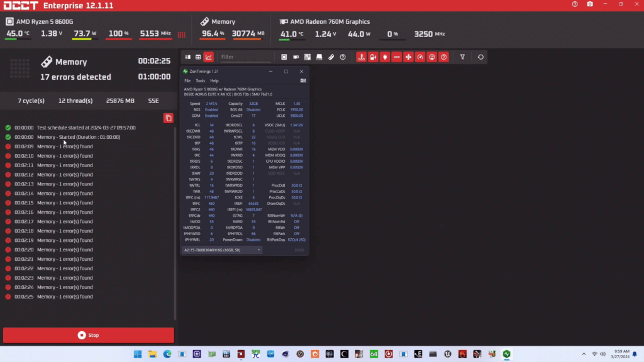Toggle voltage sensors filter
644x362 pixels.
click(x=373, y=57)
